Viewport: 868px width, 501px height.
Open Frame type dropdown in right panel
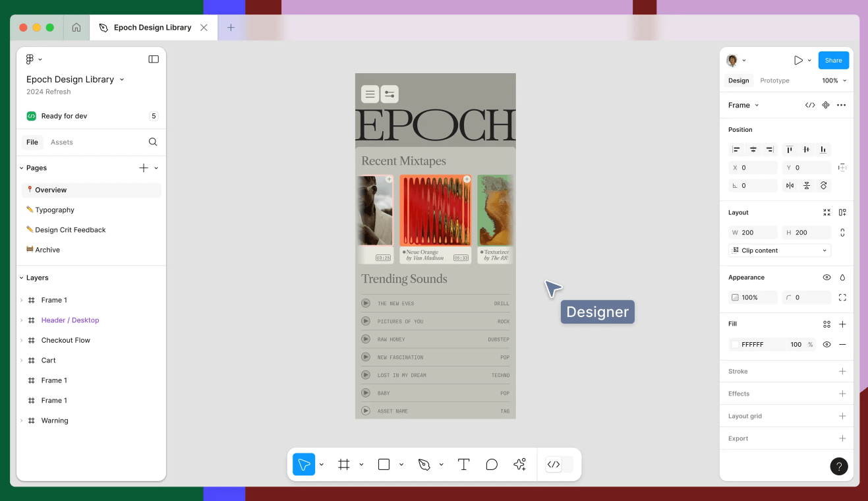click(x=743, y=105)
